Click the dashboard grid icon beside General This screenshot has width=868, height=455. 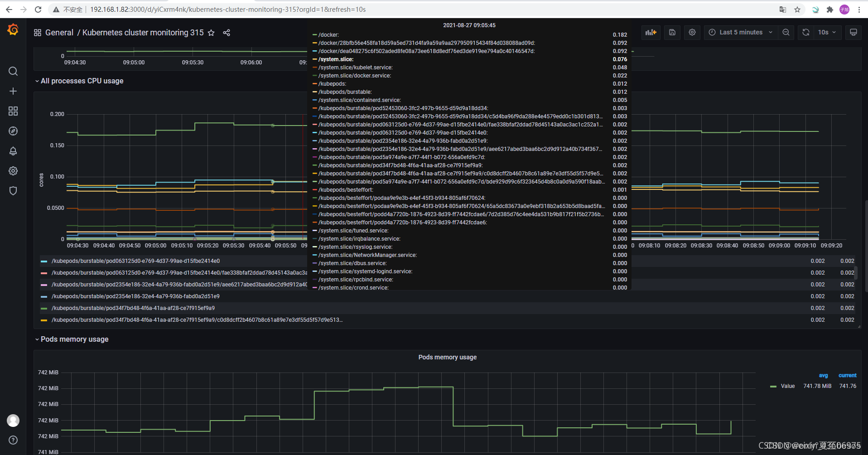click(38, 33)
